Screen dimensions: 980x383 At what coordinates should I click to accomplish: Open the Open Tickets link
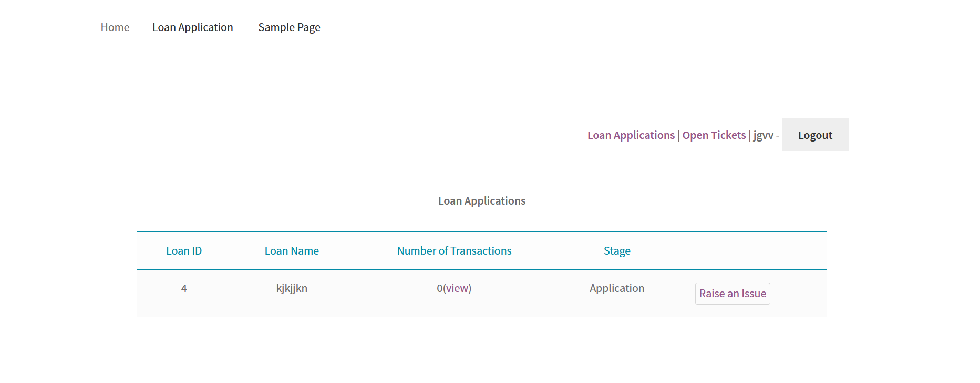(x=714, y=135)
